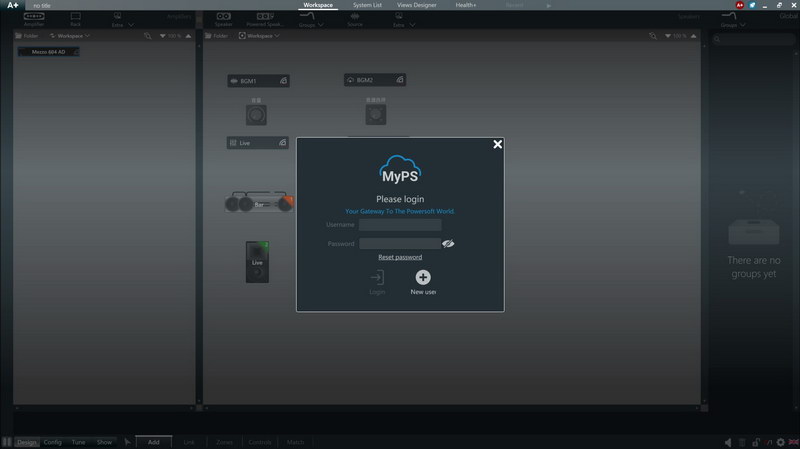Toggle password visibility eye icon
This screenshot has height=449, width=800.
pyautogui.click(x=449, y=243)
